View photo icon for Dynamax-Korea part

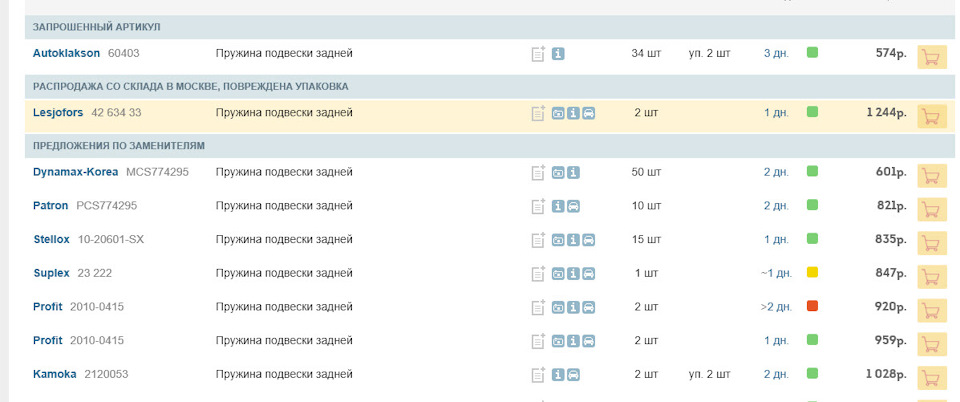[558, 173]
